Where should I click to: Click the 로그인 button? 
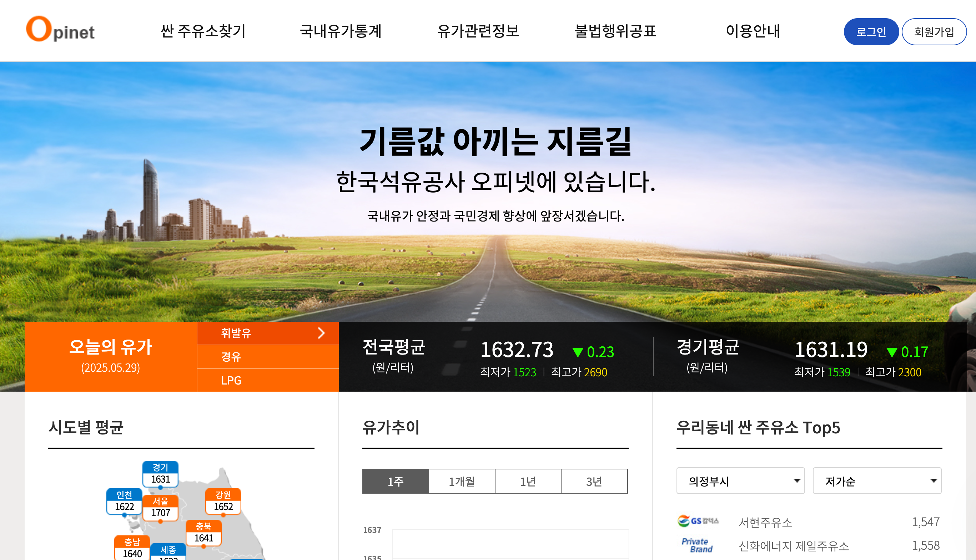pyautogui.click(x=871, y=31)
